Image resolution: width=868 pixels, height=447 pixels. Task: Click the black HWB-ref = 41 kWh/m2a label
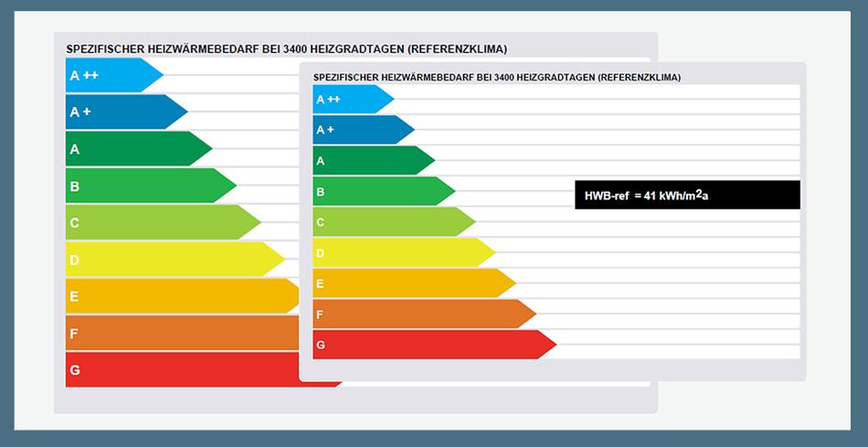(x=687, y=195)
